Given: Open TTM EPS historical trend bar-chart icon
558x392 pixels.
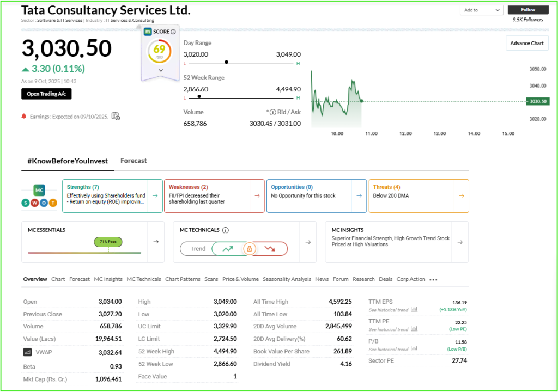Looking at the screenshot, I should pos(414,309).
